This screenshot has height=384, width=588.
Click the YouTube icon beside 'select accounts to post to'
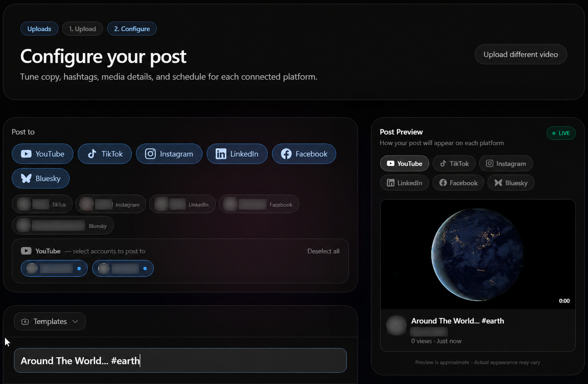[x=26, y=251]
